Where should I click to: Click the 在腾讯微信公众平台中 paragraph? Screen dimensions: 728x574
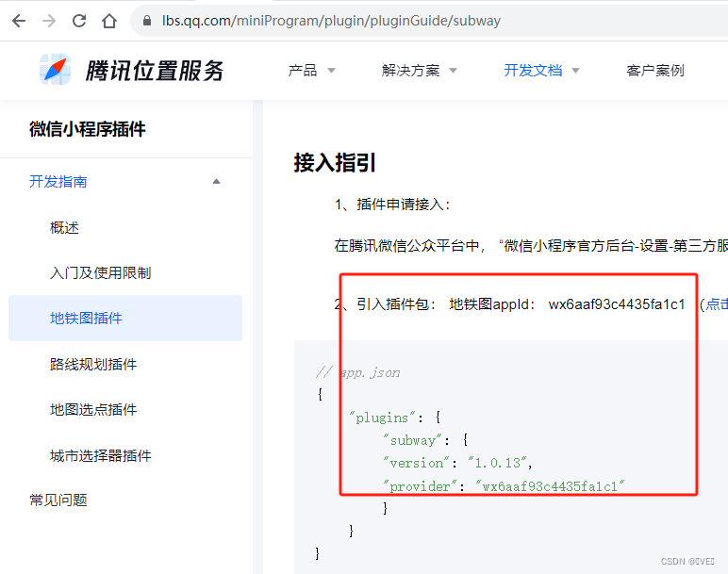coord(531,245)
